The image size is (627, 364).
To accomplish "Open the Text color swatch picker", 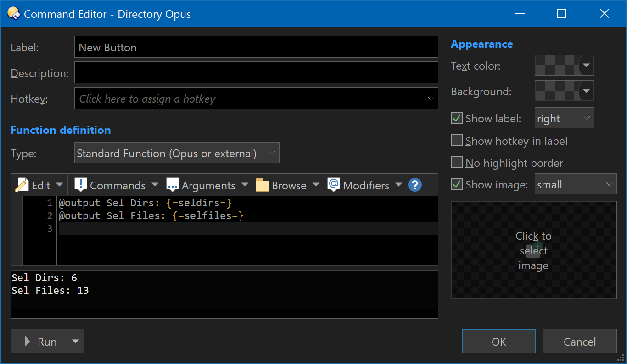I will pos(564,66).
